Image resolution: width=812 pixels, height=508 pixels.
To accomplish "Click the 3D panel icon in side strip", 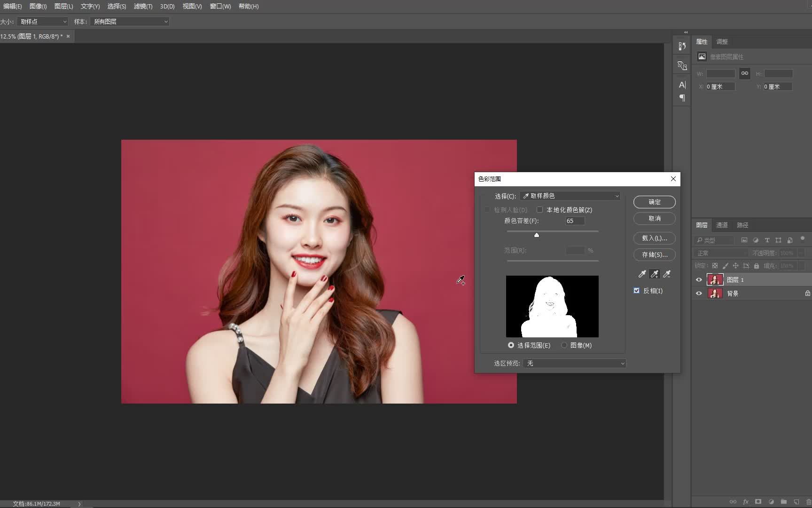I will pyautogui.click(x=682, y=65).
